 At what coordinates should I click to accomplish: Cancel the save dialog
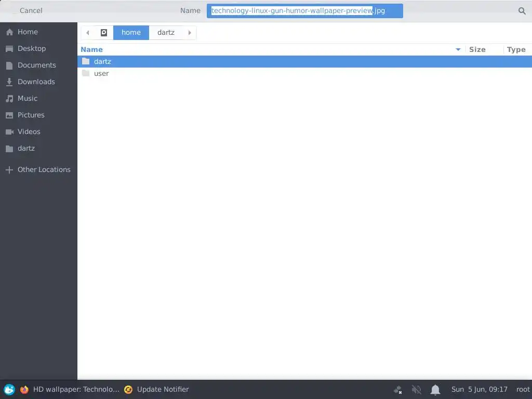pos(31,10)
